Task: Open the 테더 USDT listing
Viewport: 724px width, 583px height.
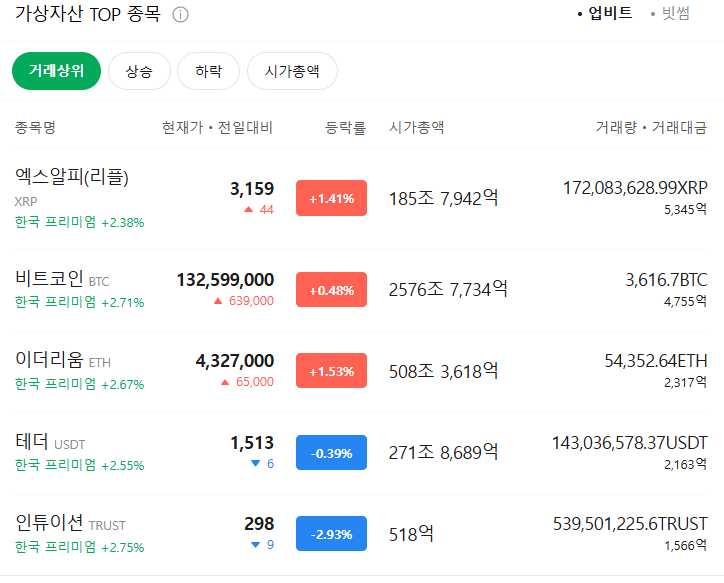Action: (35, 442)
